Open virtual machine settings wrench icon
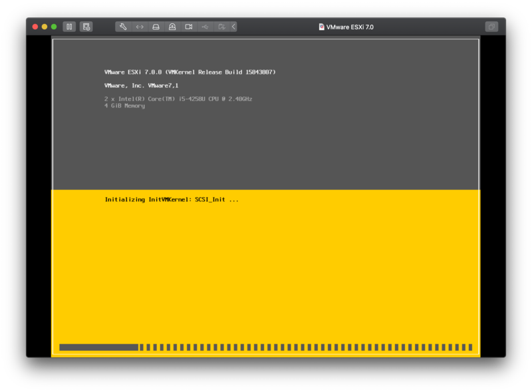This screenshot has width=532, height=392. pyautogui.click(x=123, y=27)
